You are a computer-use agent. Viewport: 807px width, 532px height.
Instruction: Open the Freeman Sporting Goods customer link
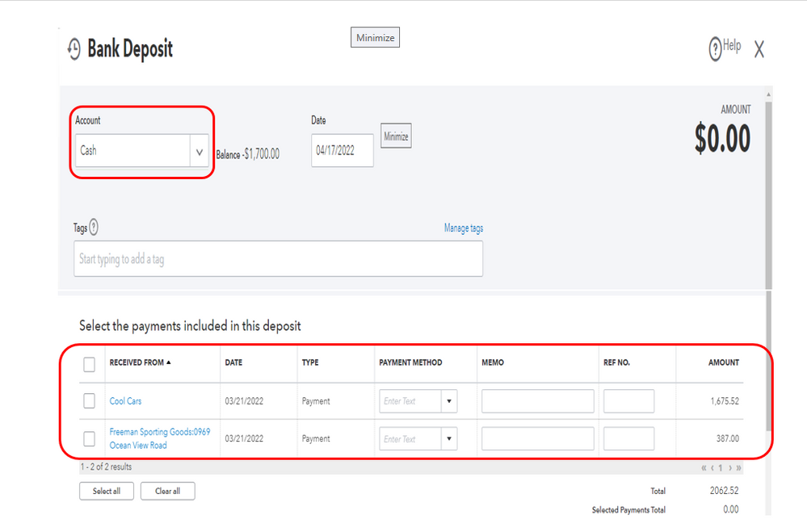159,432
